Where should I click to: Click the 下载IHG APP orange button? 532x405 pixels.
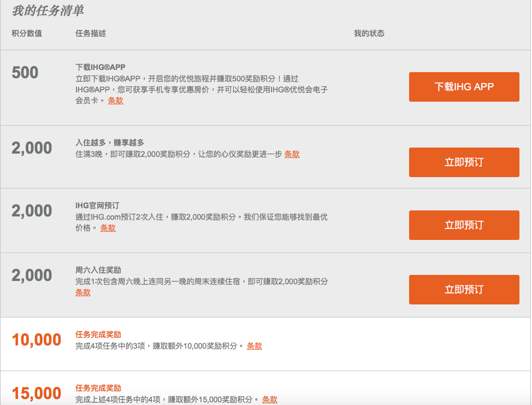464,86
